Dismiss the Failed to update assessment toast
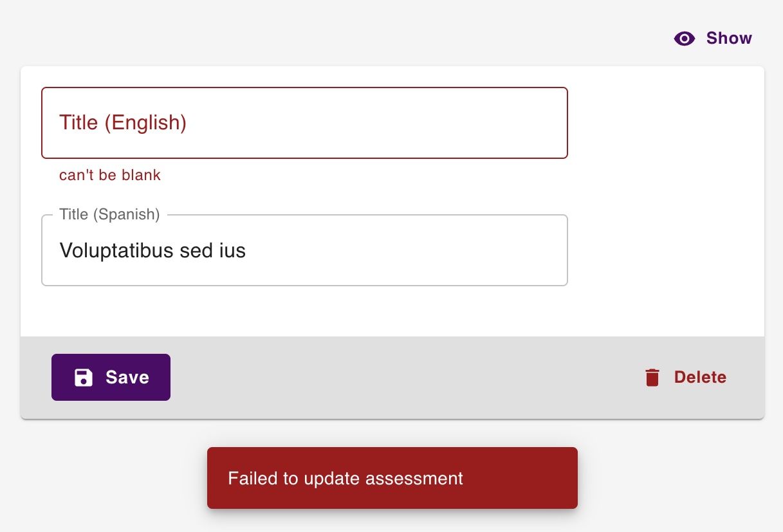Viewport: 783px width, 532px height. point(392,477)
